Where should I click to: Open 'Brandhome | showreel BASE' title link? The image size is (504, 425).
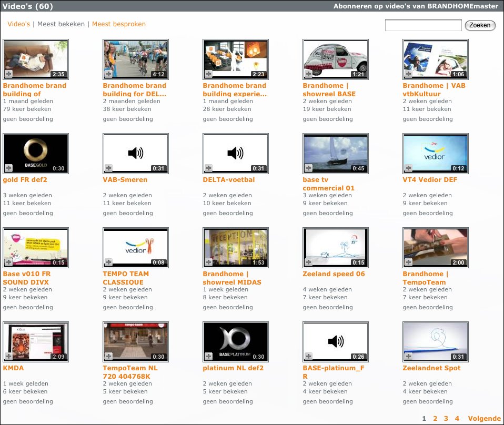(329, 90)
